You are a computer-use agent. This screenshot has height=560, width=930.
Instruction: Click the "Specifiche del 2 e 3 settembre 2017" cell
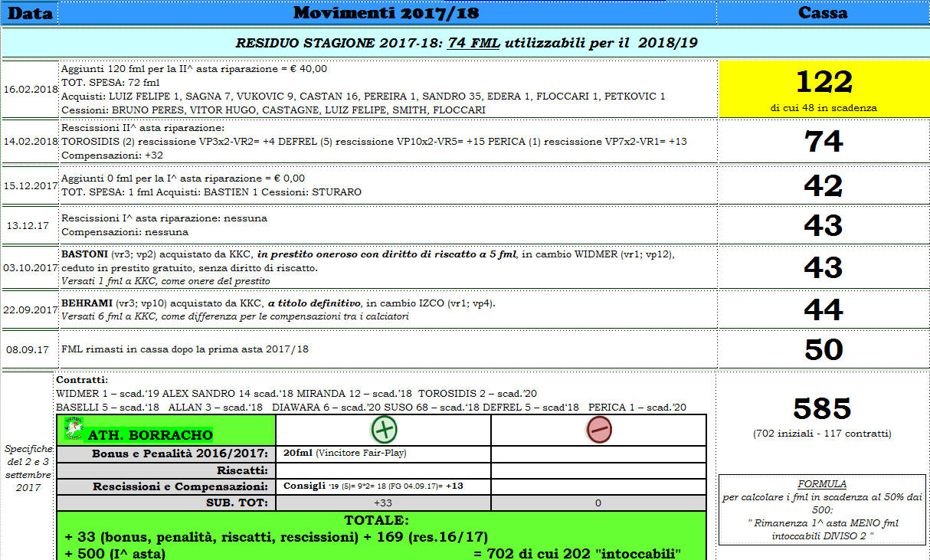click(x=28, y=467)
